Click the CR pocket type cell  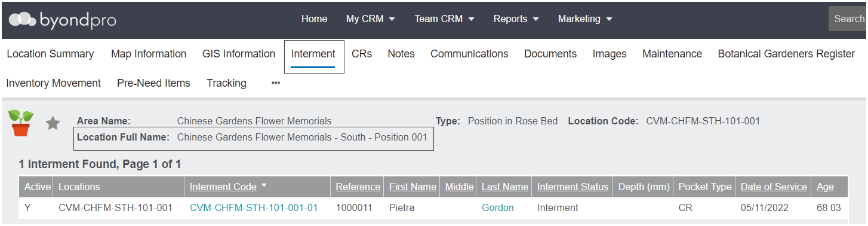[x=685, y=207]
